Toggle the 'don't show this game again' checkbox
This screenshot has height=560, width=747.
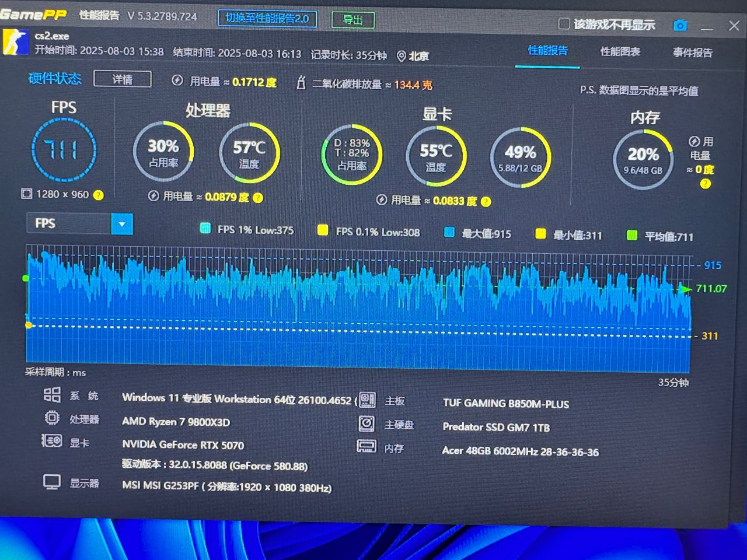(x=564, y=24)
